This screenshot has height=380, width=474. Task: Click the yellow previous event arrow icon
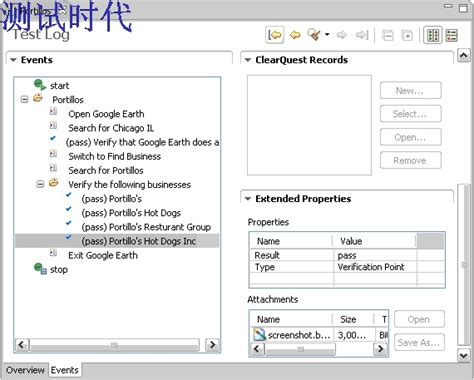[295, 35]
